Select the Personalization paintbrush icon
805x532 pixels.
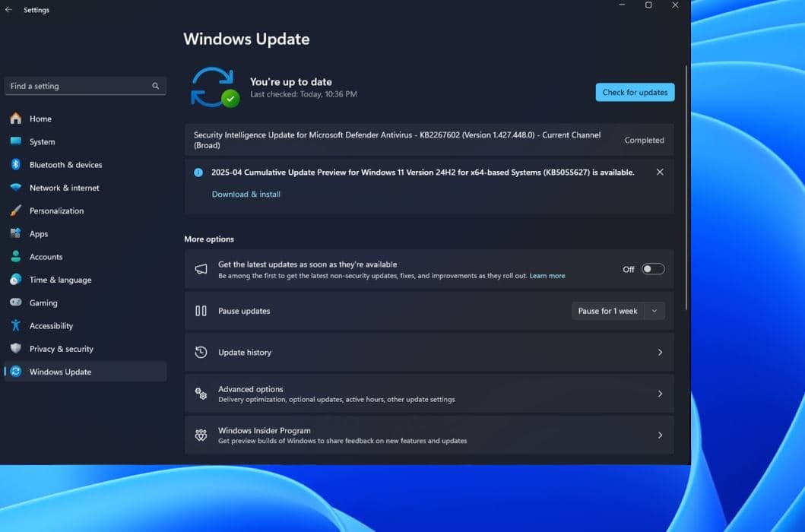pos(15,211)
